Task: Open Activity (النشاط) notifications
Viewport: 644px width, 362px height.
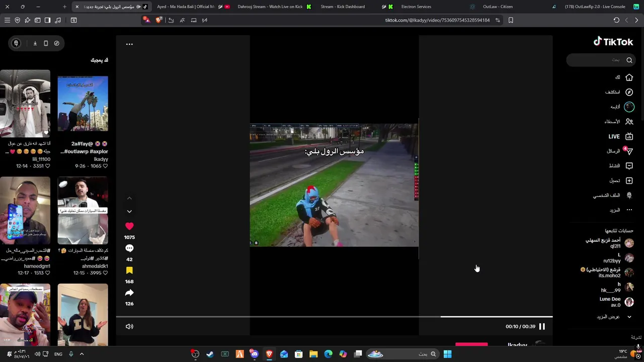Action: click(x=621, y=165)
